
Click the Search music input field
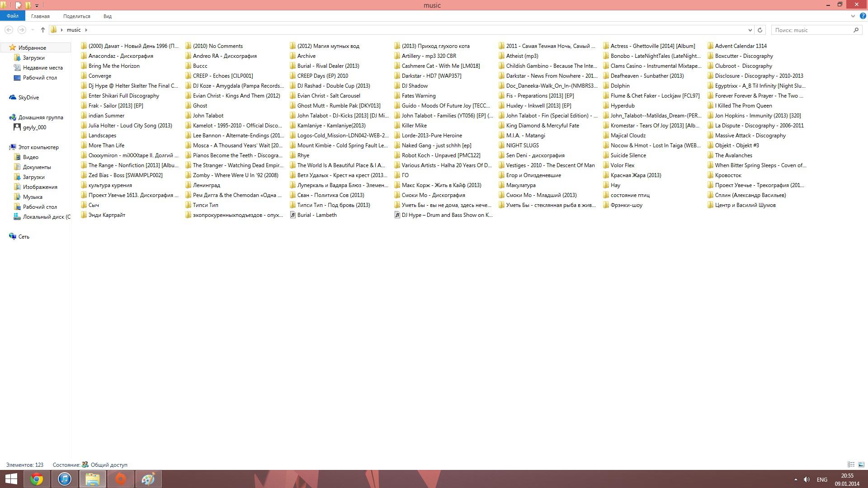point(811,30)
